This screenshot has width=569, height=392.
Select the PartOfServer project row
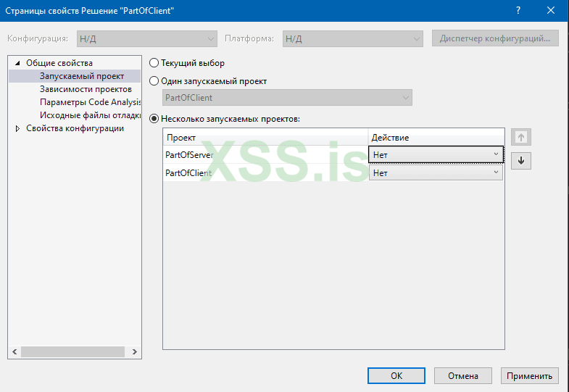point(265,155)
